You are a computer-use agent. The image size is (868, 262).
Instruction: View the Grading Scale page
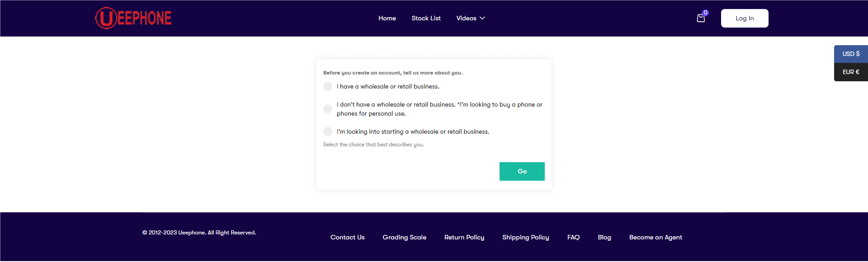(404, 237)
